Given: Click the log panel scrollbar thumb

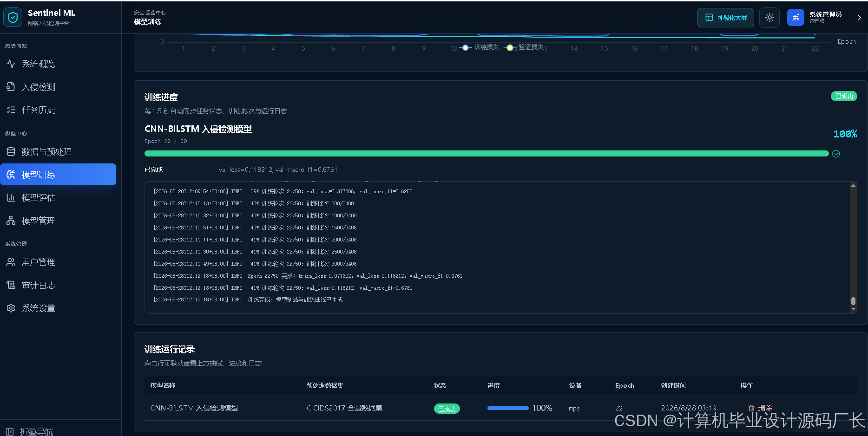Looking at the screenshot, I should tap(853, 301).
